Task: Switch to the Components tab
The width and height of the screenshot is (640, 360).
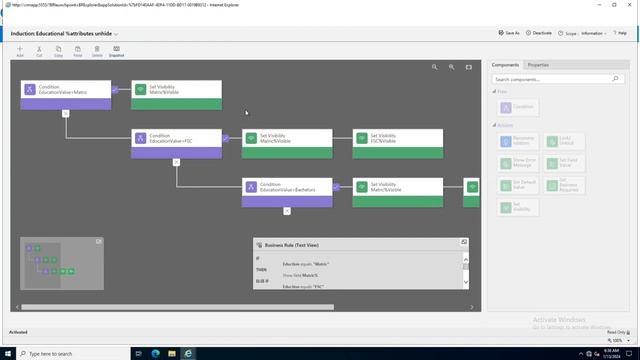Action: pos(505,65)
